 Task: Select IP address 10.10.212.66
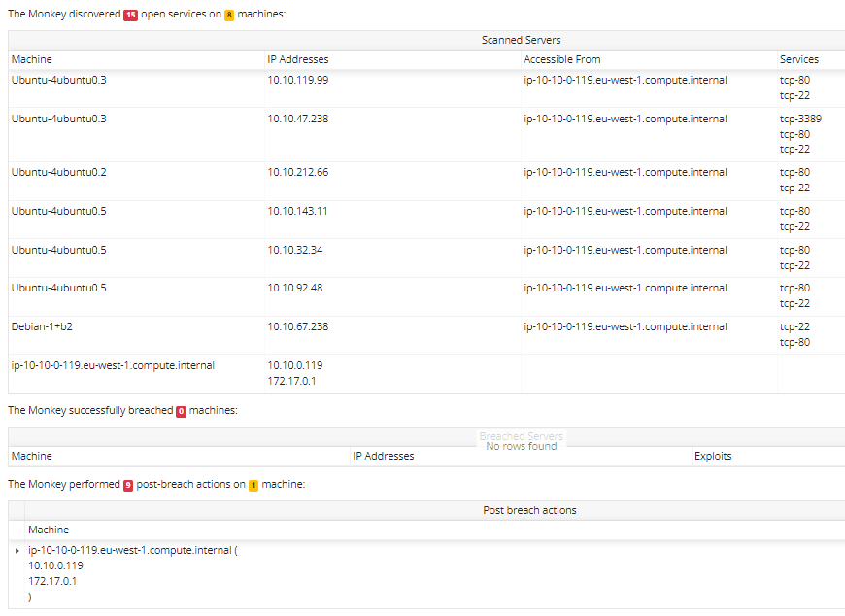(x=298, y=172)
